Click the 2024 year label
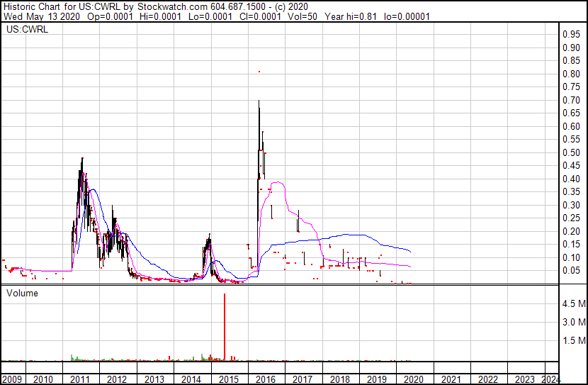This screenshot has width=588, height=385. tap(550, 379)
